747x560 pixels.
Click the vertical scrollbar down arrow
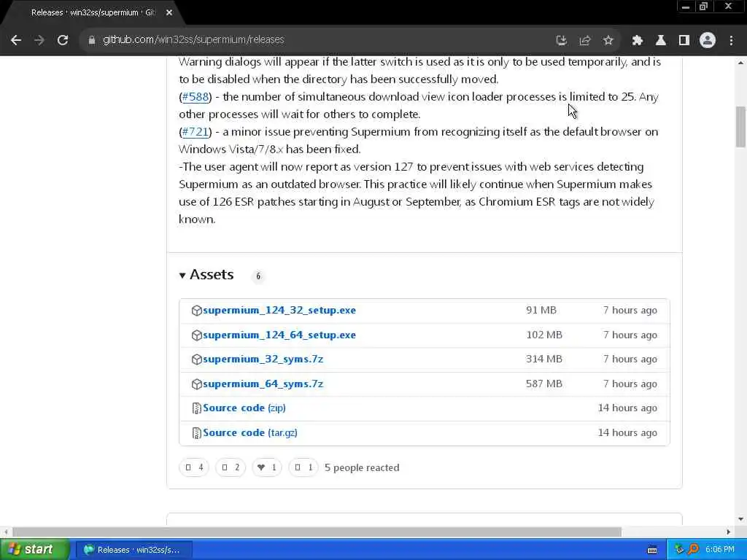click(x=740, y=519)
